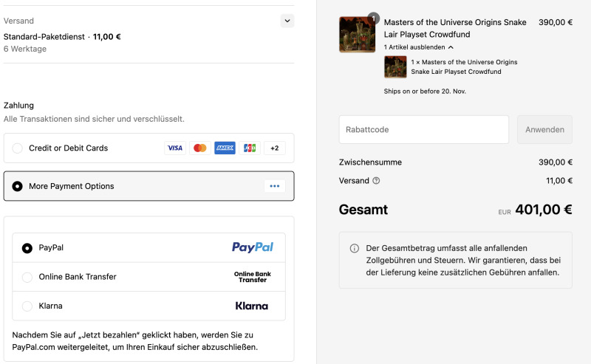Click the Standard-Paketdienst shipping text
The image size is (591, 364).
(x=44, y=37)
